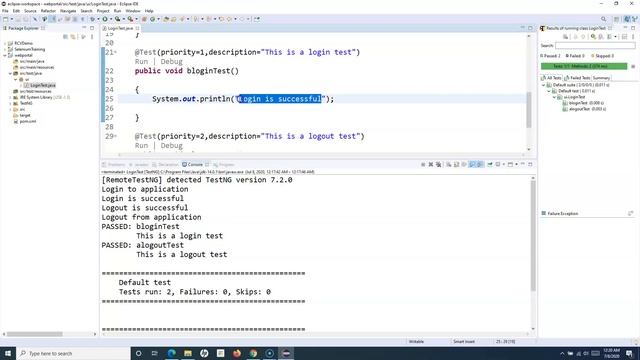Click the Debug bug toolbar icon
Viewport: 640px width, 360px height.
coord(93,19)
